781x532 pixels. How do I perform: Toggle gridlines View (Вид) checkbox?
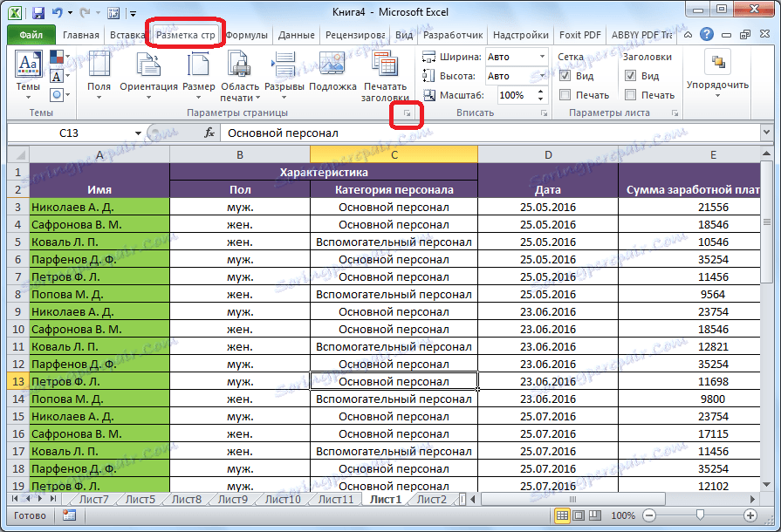(x=565, y=76)
